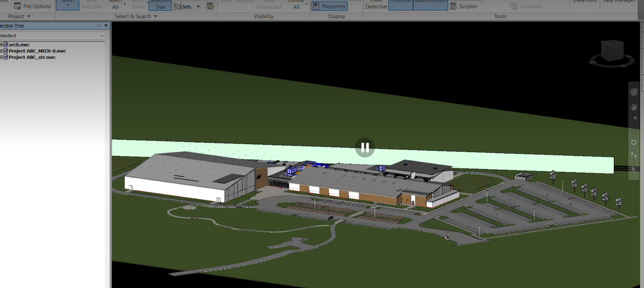The height and width of the screenshot is (288, 644).
Task: Open File Options
Action: coord(32,6)
